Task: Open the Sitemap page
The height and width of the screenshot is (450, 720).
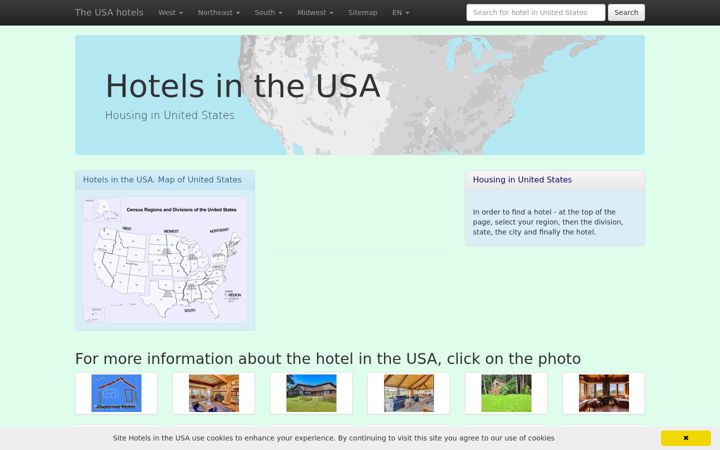Action: tap(363, 12)
